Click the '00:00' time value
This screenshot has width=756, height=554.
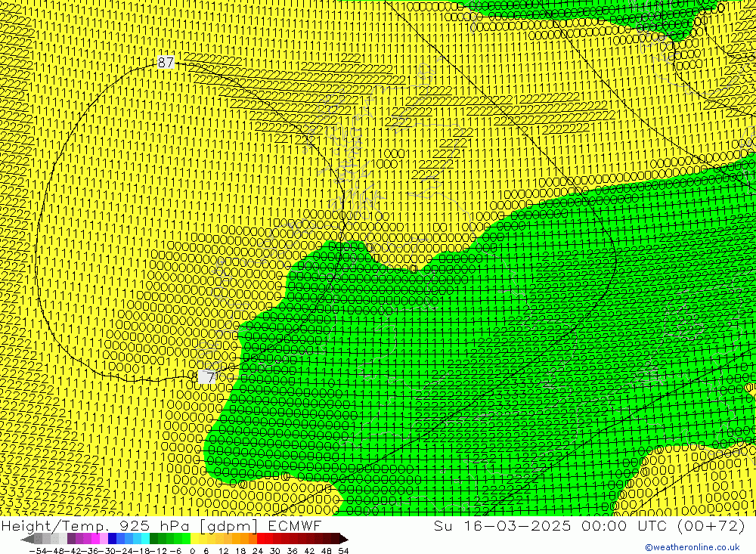coord(604,525)
